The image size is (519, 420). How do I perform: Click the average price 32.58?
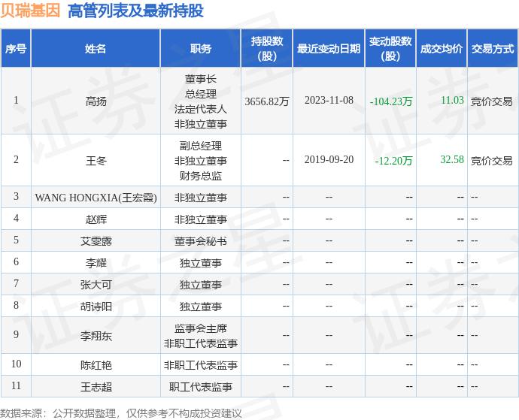452,159
